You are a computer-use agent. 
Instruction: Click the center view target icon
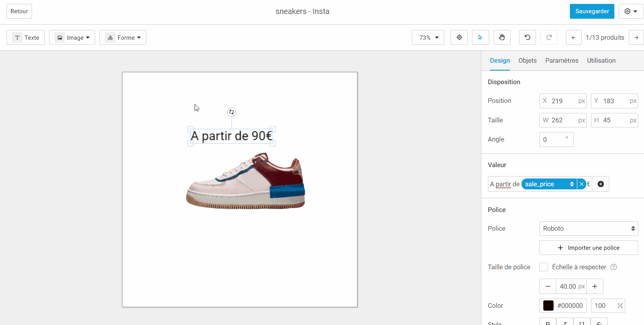coord(459,37)
